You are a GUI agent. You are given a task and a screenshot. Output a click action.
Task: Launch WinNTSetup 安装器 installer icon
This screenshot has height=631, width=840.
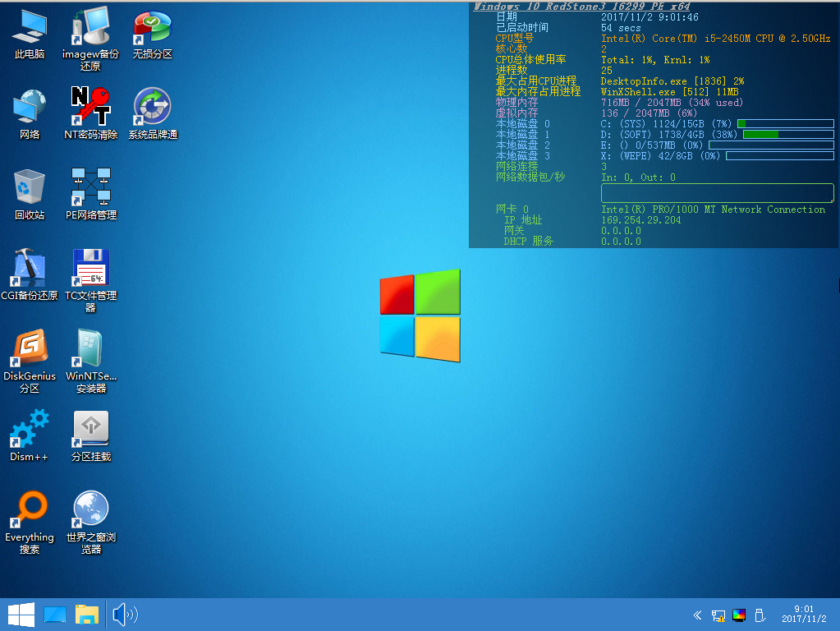pyautogui.click(x=91, y=361)
